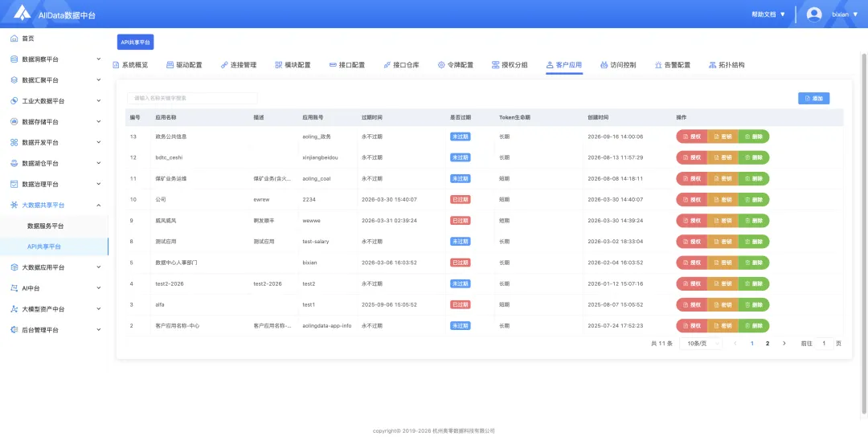Click the AllData logo icon
This screenshot has width=868, height=440.
(x=23, y=13)
